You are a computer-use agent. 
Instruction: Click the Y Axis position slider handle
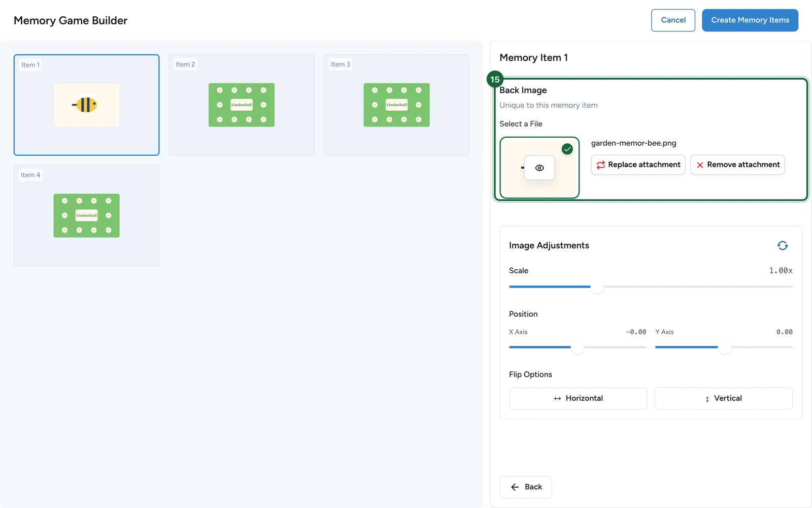[x=725, y=347]
